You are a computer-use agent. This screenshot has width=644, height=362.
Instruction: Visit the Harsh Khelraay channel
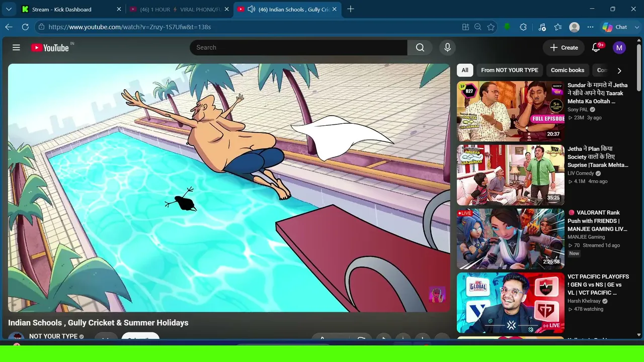click(x=584, y=301)
